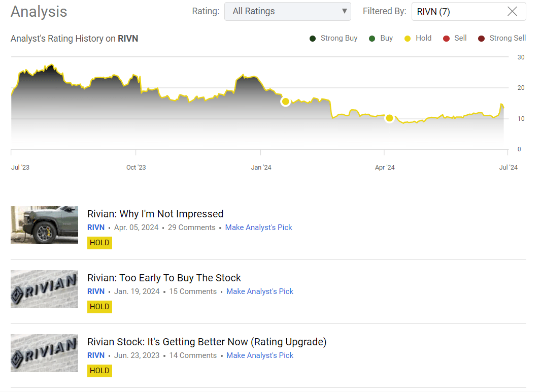The width and height of the screenshot is (541, 392).
Task: Click the HOLD badge under the June 2023 article
Action: tap(99, 371)
